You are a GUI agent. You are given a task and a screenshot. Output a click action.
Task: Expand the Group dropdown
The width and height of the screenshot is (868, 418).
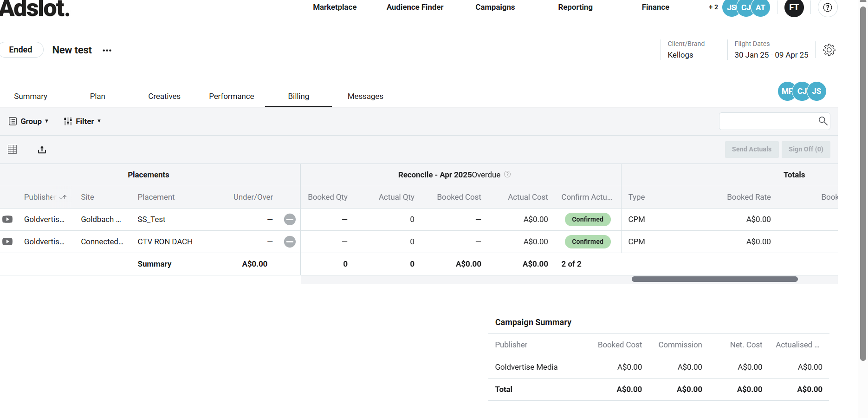29,121
